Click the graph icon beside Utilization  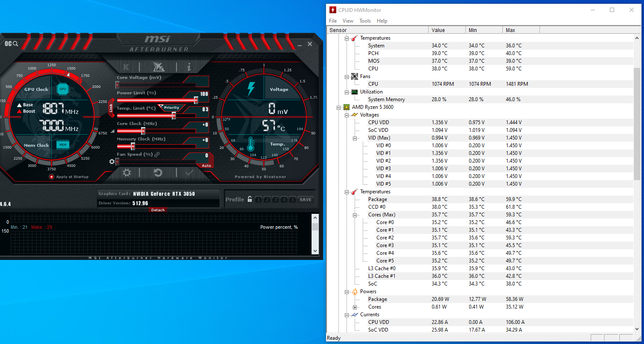point(355,92)
